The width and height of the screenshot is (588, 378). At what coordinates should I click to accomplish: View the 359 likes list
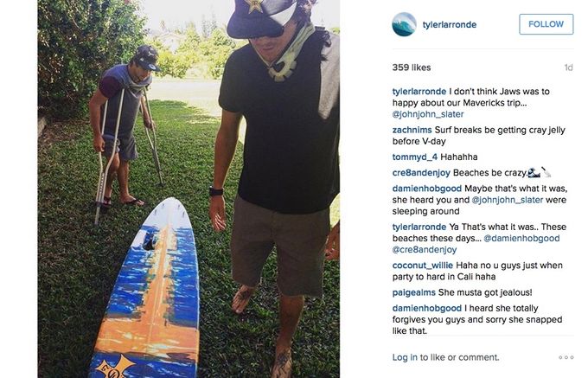click(412, 67)
